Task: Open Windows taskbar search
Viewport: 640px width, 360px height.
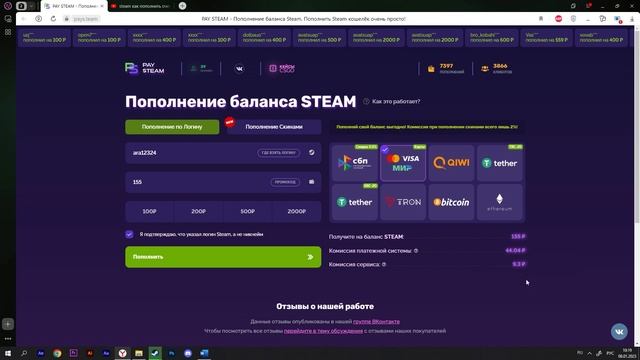Action: [x=24, y=353]
